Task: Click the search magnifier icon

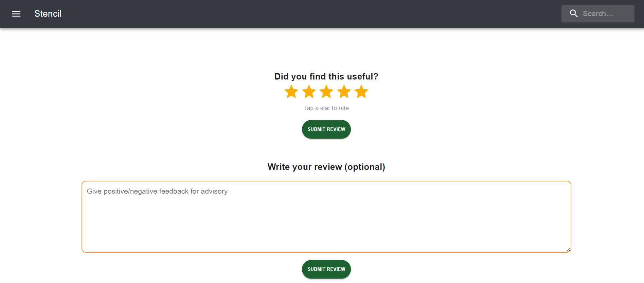Action: click(574, 14)
